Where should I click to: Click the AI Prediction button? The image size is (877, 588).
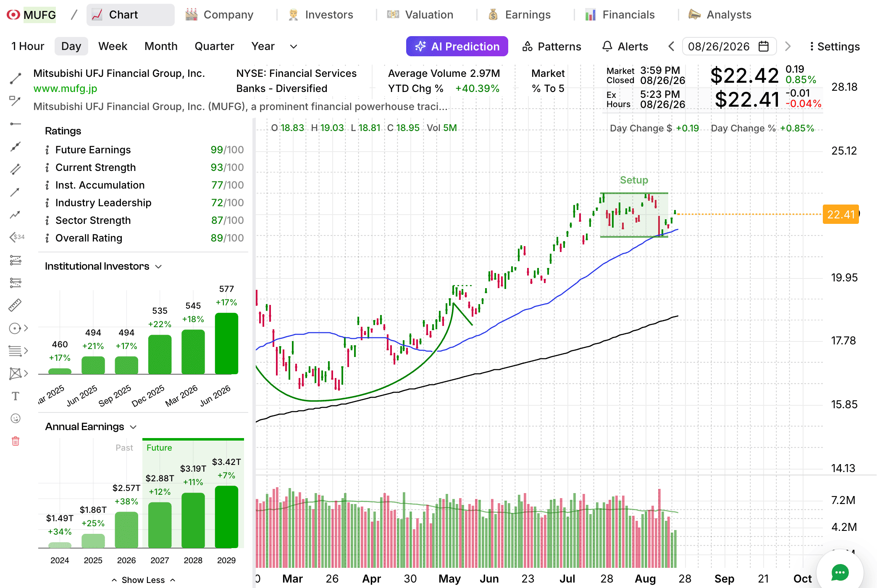[x=457, y=46]
